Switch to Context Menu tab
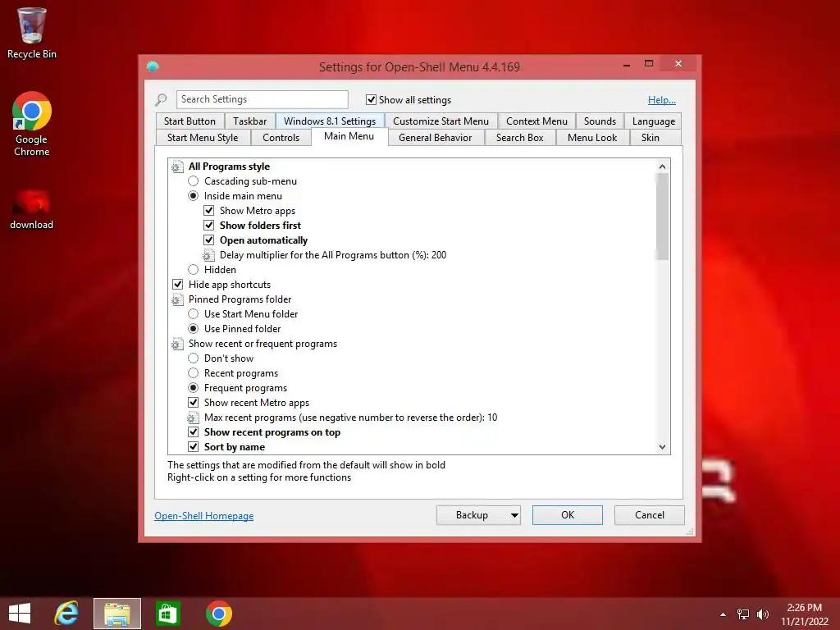 coord(536,121)
